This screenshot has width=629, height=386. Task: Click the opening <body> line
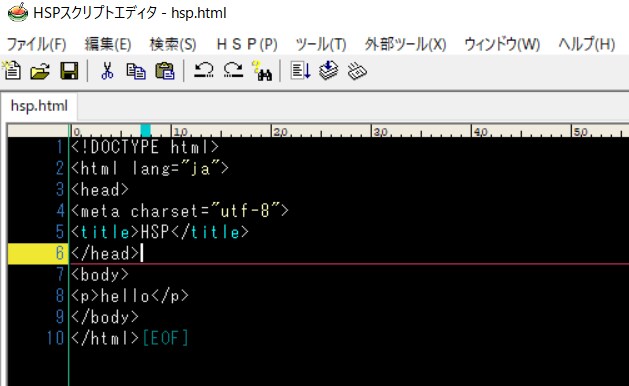100,274
